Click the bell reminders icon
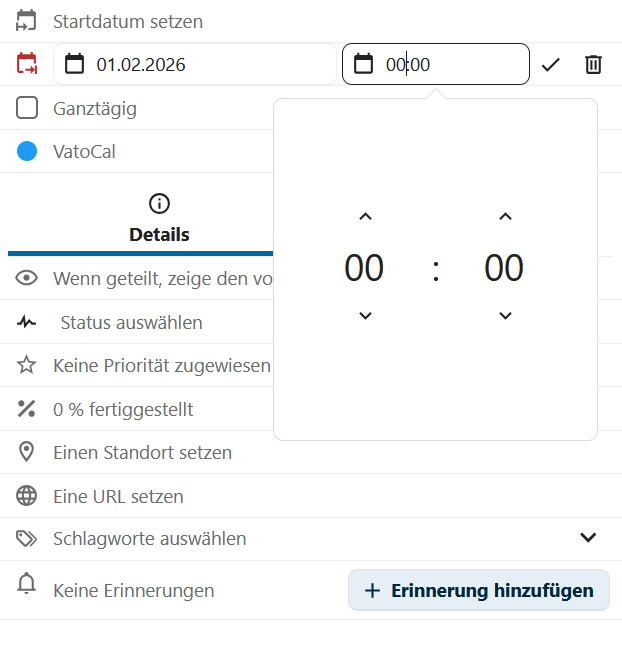 click(x=27, y=586)
